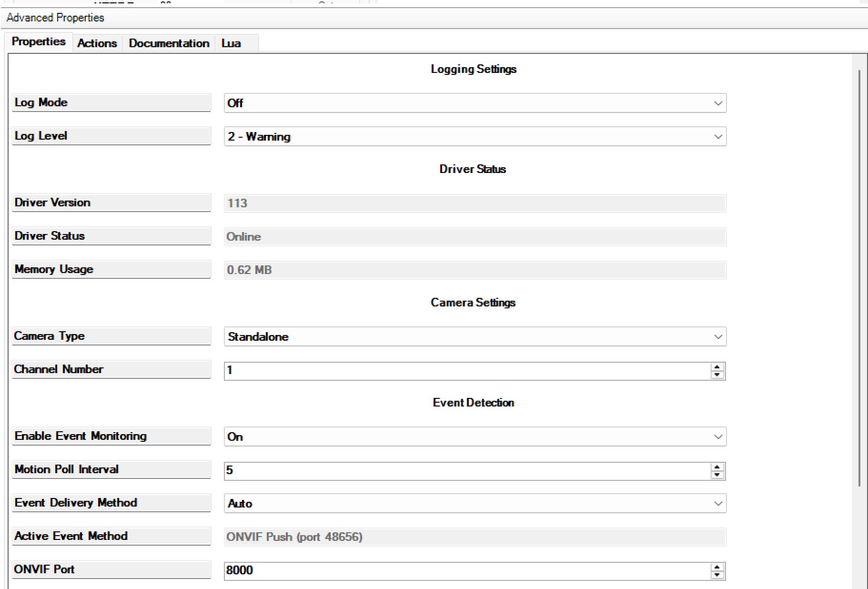
Task: Open the Documentation tab
Action: [x=169, y=43]
